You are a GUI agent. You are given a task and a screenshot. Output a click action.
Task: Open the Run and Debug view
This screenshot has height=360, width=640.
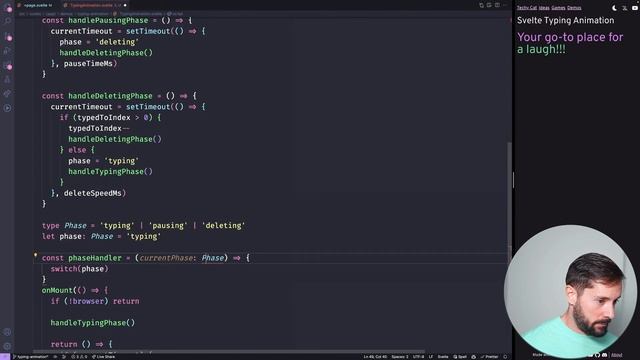click(x=7, y=51)
